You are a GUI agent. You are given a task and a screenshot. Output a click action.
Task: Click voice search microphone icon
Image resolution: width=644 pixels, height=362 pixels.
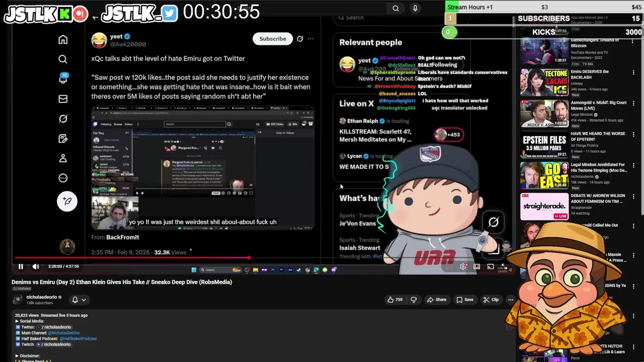[x=415, y=8]
